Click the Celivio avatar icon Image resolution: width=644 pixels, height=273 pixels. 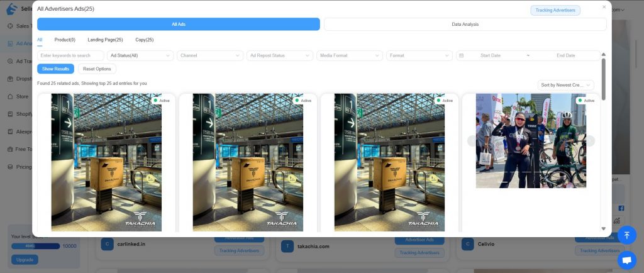467,244
